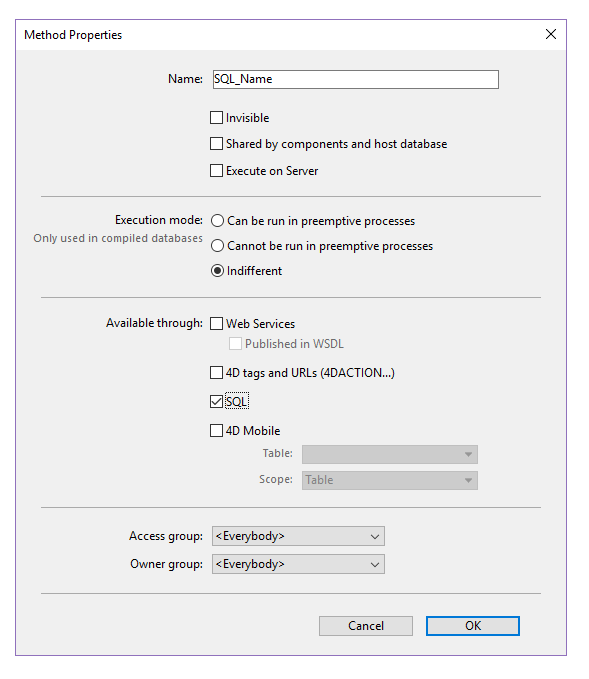
Task: Click the Scope dropdown arrow
Action: [468, 480]
